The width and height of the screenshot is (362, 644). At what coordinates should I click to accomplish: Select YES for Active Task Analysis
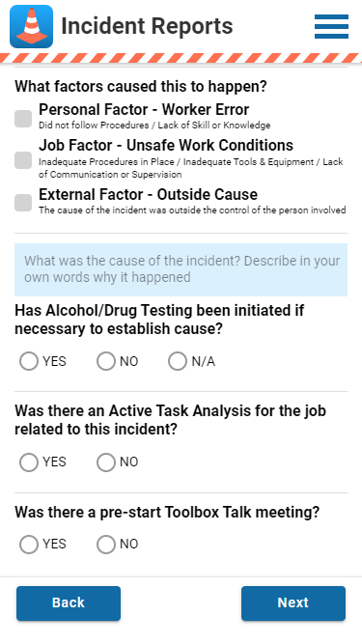29,462
